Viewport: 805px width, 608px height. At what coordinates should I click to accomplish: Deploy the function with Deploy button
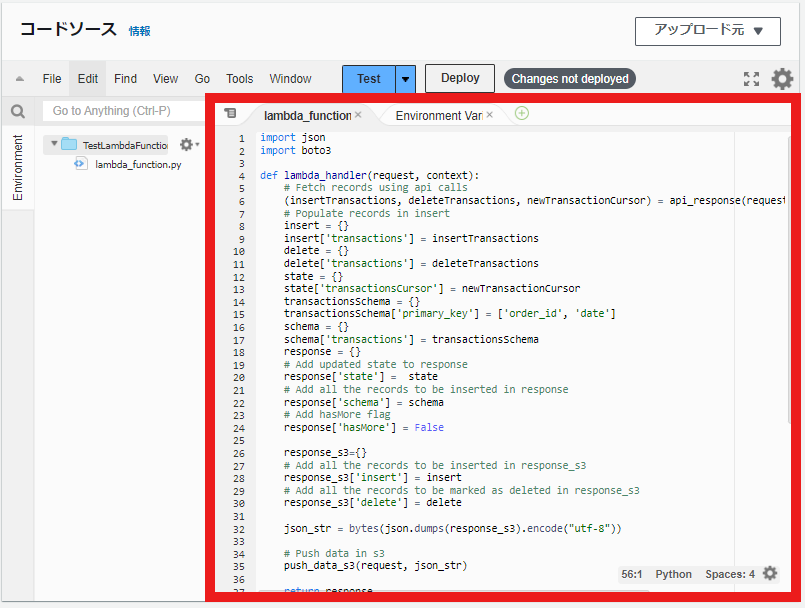(x=459, y=78)
